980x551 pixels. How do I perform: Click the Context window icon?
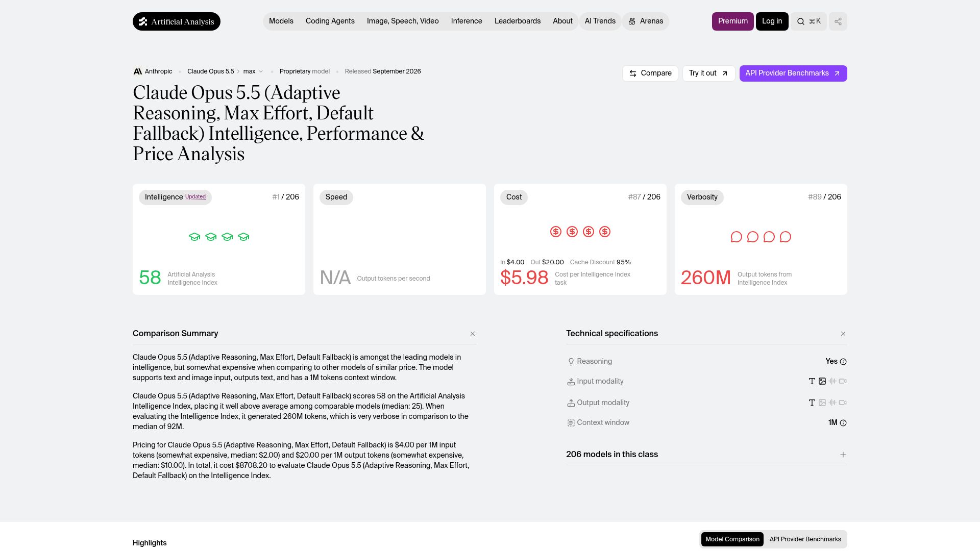tap(571, 423)
